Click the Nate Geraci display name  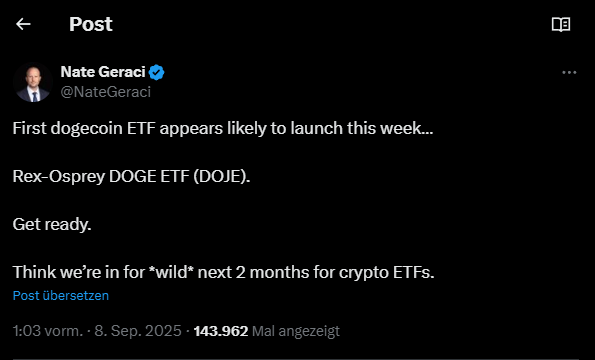pos(103,72)
